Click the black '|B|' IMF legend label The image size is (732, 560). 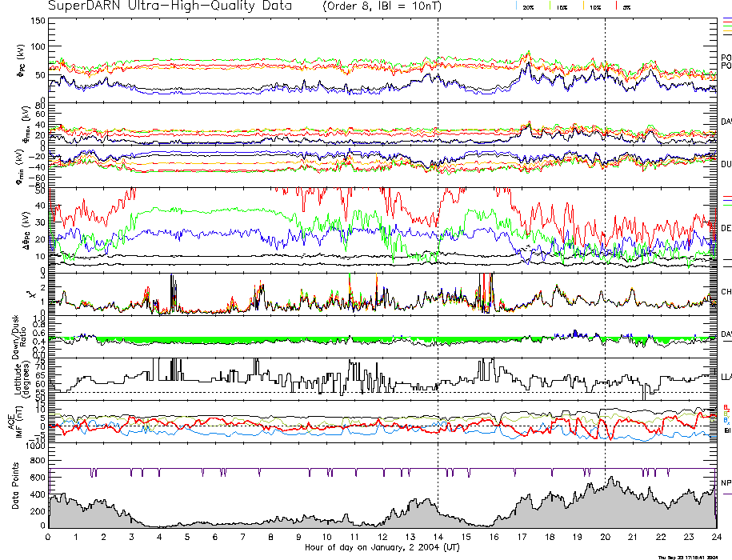[x=727, y=430]
